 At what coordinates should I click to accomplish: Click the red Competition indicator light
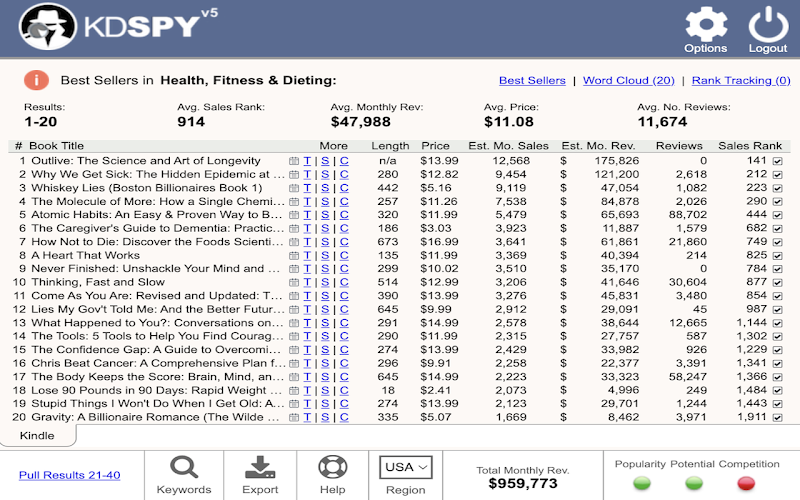coord(746,483)
